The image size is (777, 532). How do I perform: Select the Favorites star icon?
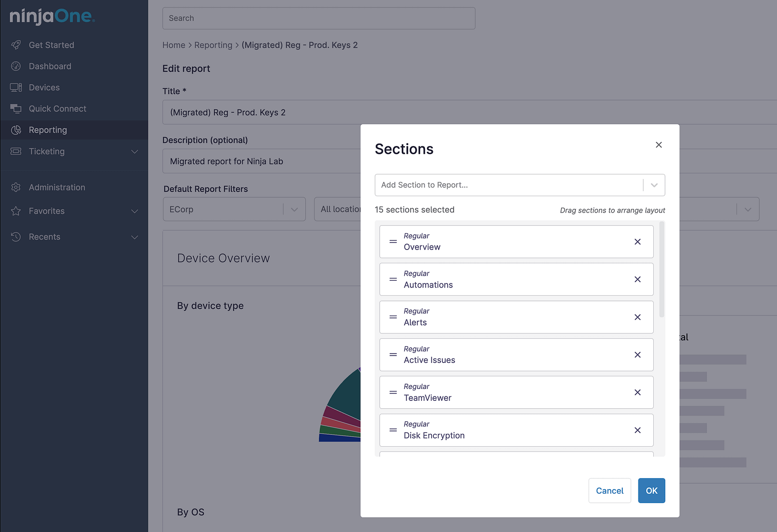click(16, 211)
